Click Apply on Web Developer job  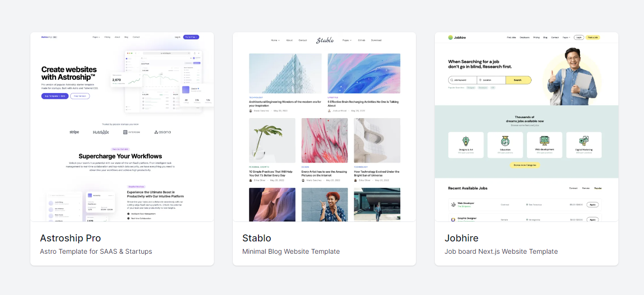[592, 205]
